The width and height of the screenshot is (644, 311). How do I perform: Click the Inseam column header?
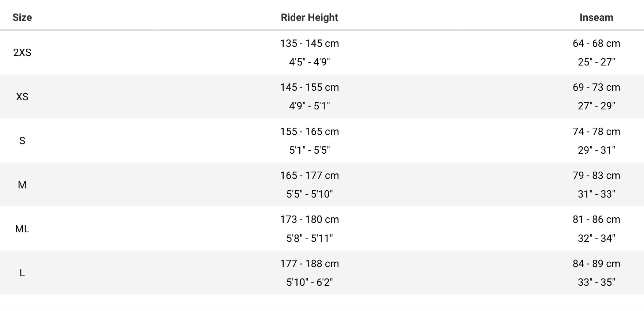(x=596, y=18)
